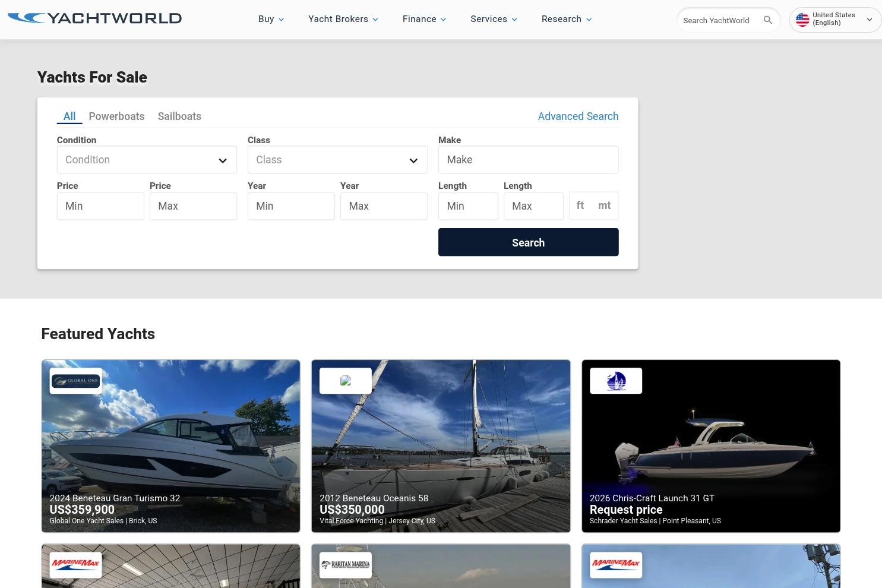Click the Request price text

point(626,510)
